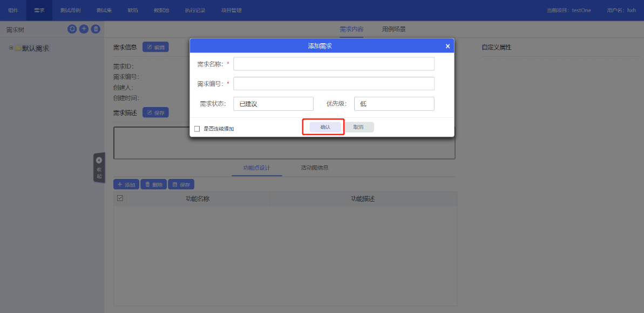644x313 pixels.
Task: Click the trash icon in 需求树 header
Action: pos(96,29)
